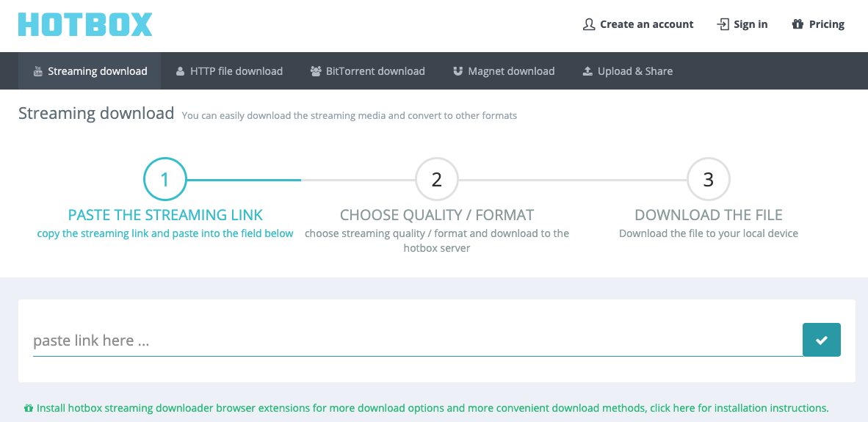The width and height of the screenshot is (868, 422).
Task: Open browser extension installation instructions link
Action: pos(739,408)
